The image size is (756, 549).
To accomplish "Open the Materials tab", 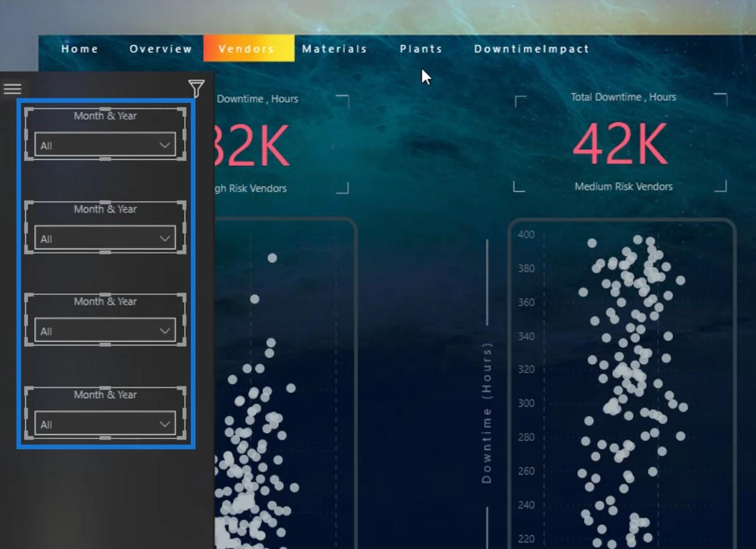I will tap(334, 49).
